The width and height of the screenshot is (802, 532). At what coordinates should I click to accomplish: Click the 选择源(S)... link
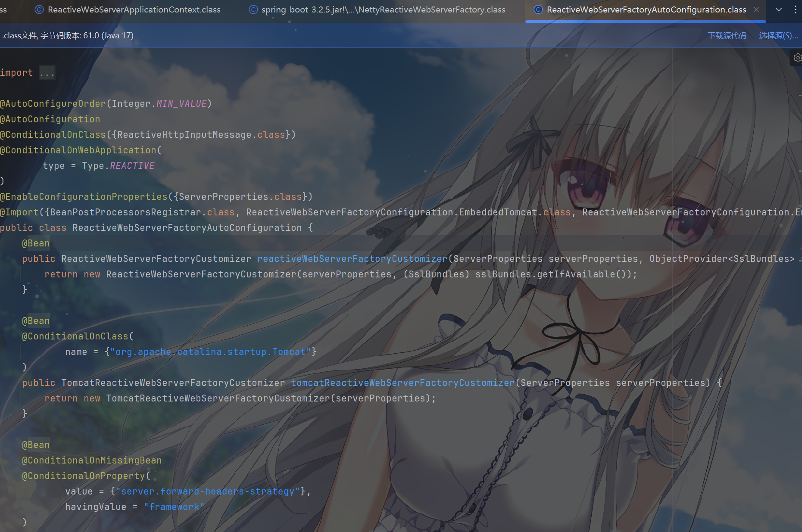tap(778, 35)
